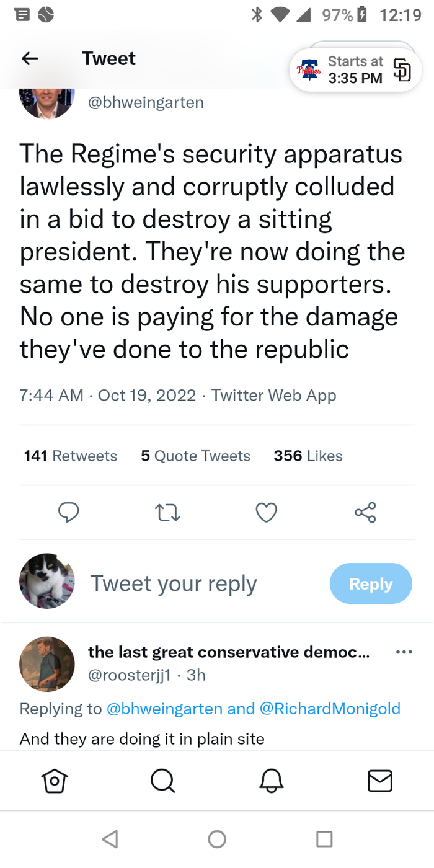Open the three-dot menu on reply

click(x=404, y=652)
